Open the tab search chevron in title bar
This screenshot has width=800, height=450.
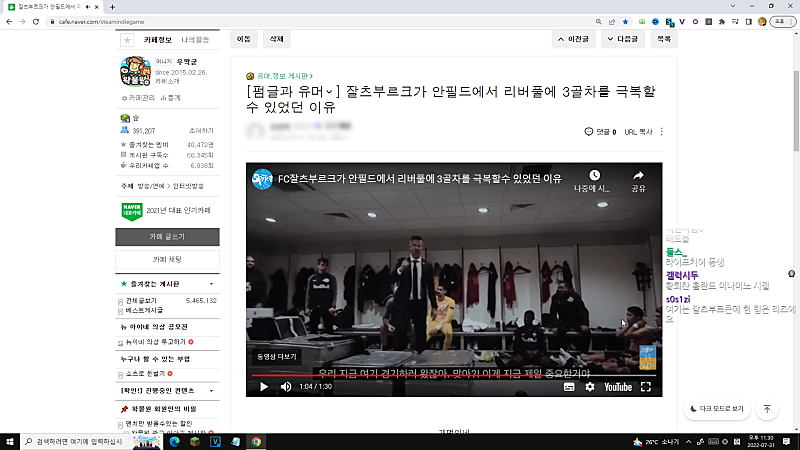[x=733, y=6]
